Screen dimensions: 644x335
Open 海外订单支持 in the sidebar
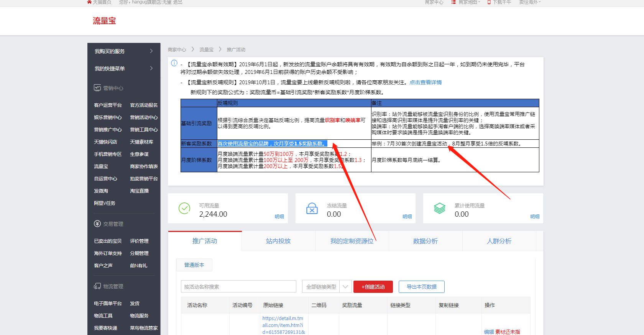click(x=108, y=253)
